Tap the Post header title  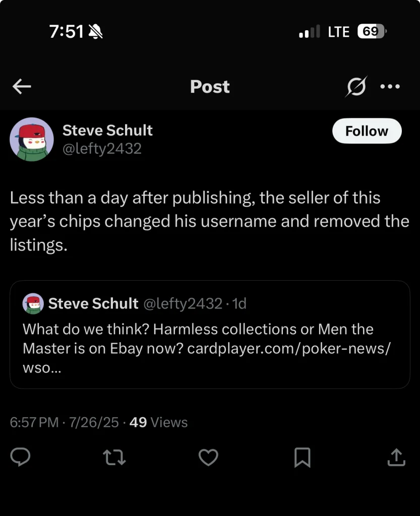tap(210, 87)
